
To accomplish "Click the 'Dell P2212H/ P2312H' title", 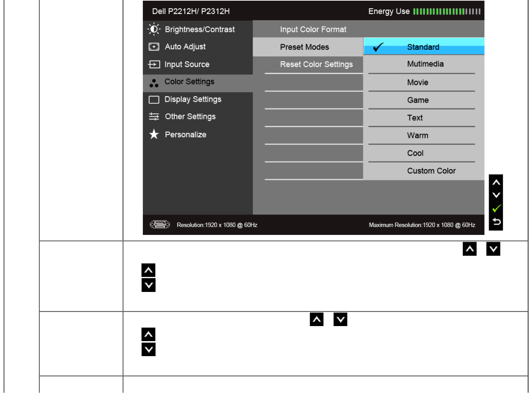I will 191,11.
